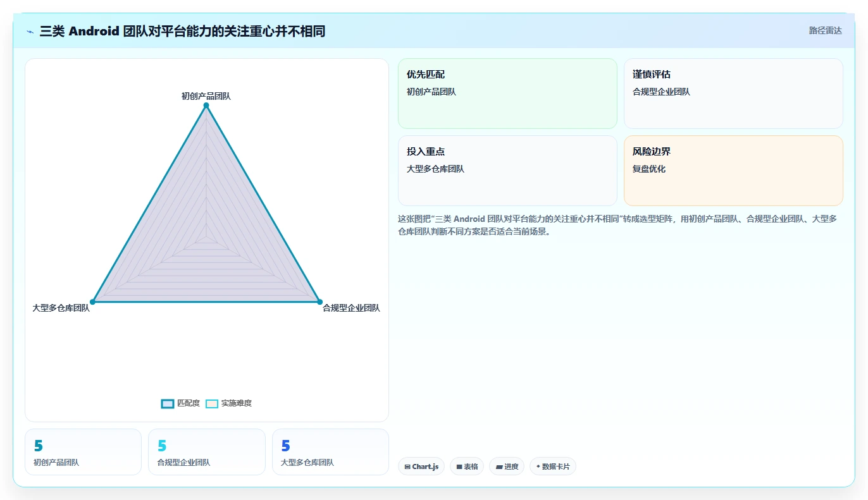Click the radar point at 大型多仓库团队 vertex
Screen dimensions: 868x500
(x=93, y=302)
